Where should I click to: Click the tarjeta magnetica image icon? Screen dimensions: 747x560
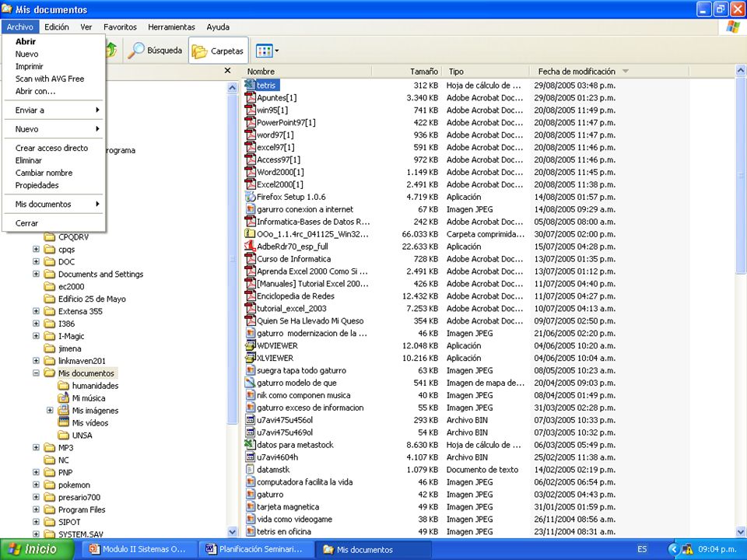pos(250,506)
